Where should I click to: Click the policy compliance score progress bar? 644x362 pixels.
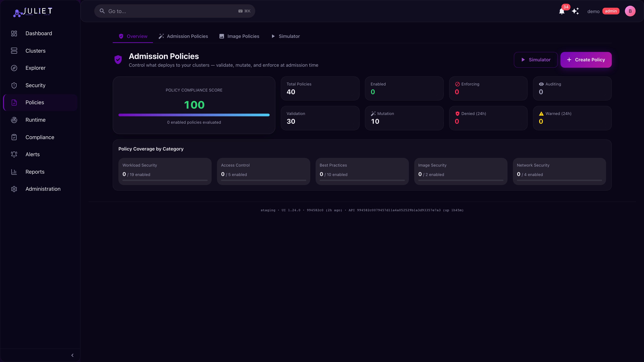click(194, 115)
